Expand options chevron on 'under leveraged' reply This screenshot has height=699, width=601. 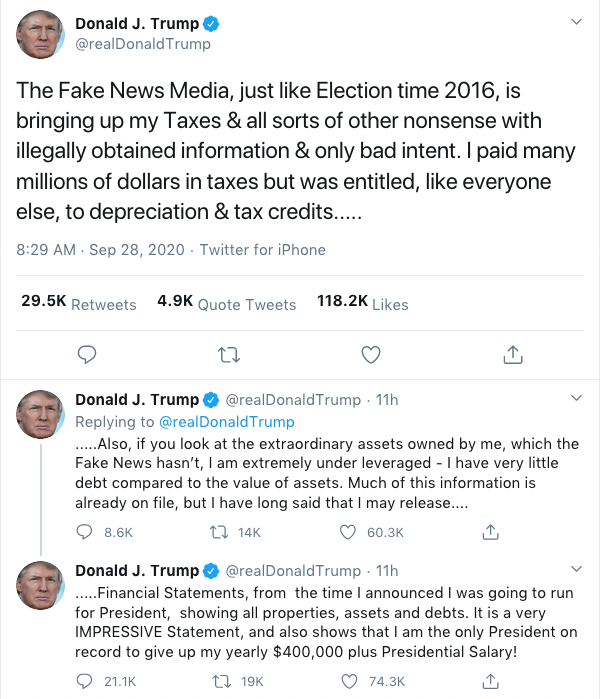576,399
